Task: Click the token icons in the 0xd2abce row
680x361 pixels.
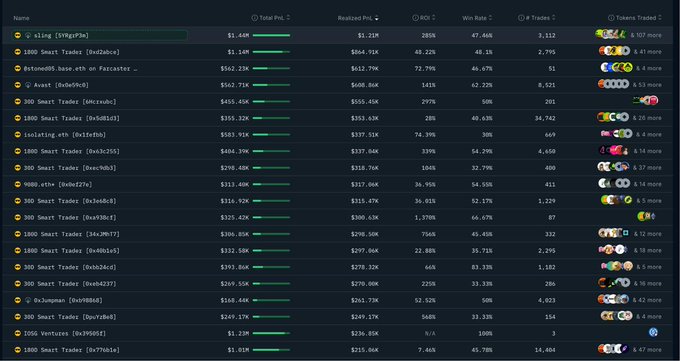Action: 615,51
